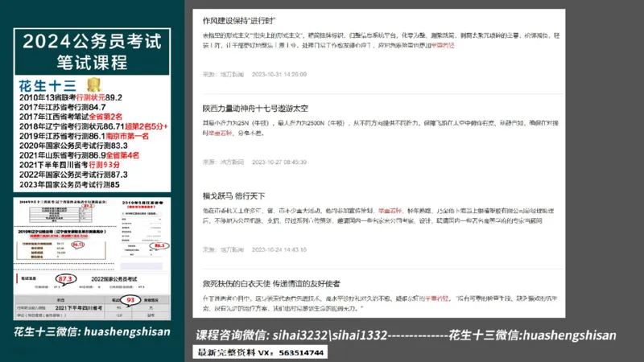The height and width of the screenshot is (362, 644).
Task: Click the 最新完整资料 VX: 563514744 label
Action: [x=260, y=352]
